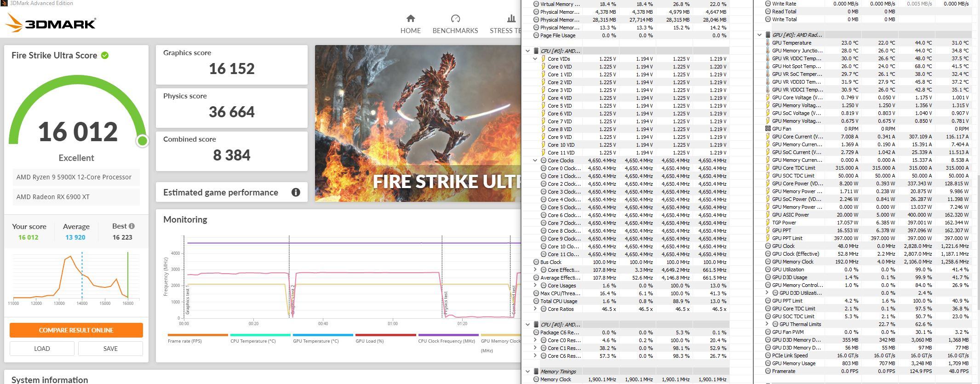Collapse the Core Clocks sensor group
This screenshot has height=384, width=980.
pos(535,160)
